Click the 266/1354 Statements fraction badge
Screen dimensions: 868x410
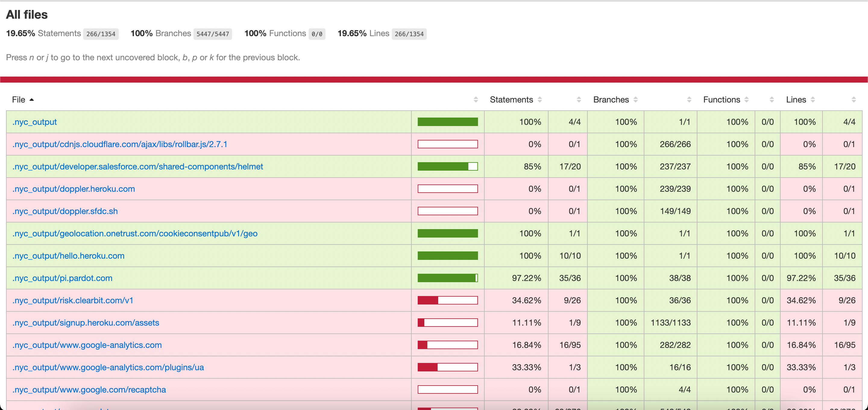[101, 34]
